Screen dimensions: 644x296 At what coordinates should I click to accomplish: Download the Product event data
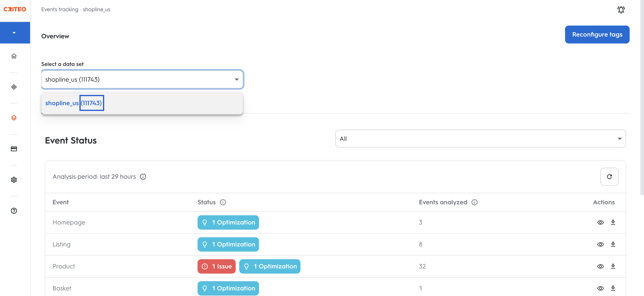click(x=613, y=266)
